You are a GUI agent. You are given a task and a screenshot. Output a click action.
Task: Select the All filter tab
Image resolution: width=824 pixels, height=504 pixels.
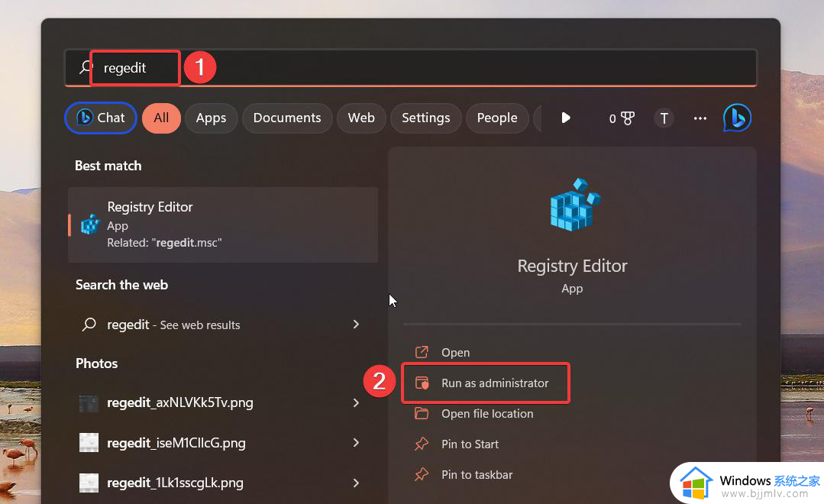point(161,118)
